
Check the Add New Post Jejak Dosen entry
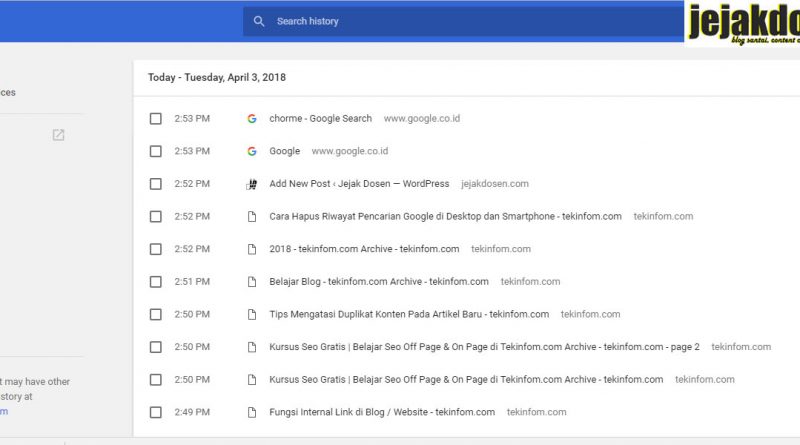point(156,184)
